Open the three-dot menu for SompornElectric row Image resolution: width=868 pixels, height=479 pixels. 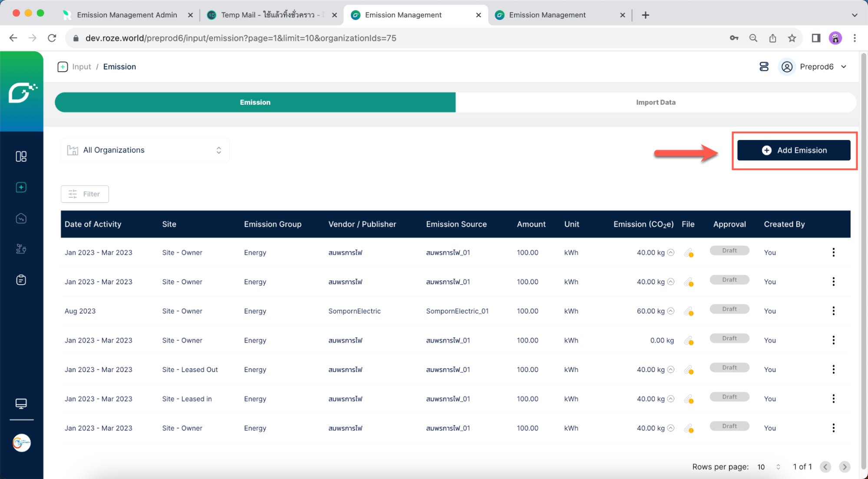tap(833, 311)
